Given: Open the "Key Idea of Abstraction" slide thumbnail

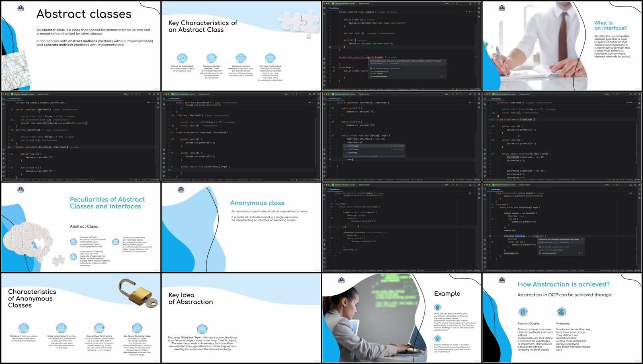Looking at the screenshot, I should click(x=241, y=318).
